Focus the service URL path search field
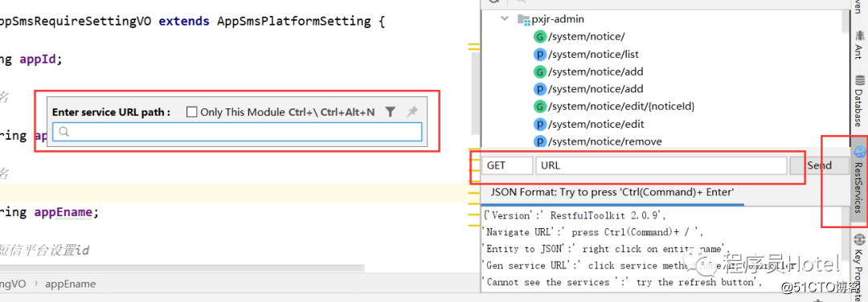 click(237, 132)
